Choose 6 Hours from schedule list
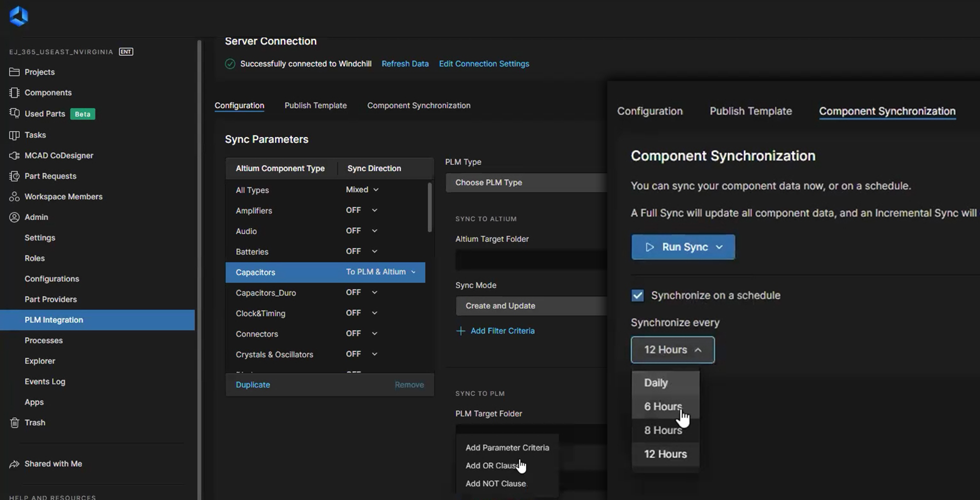The image size is (980, 500). (665, 406)
